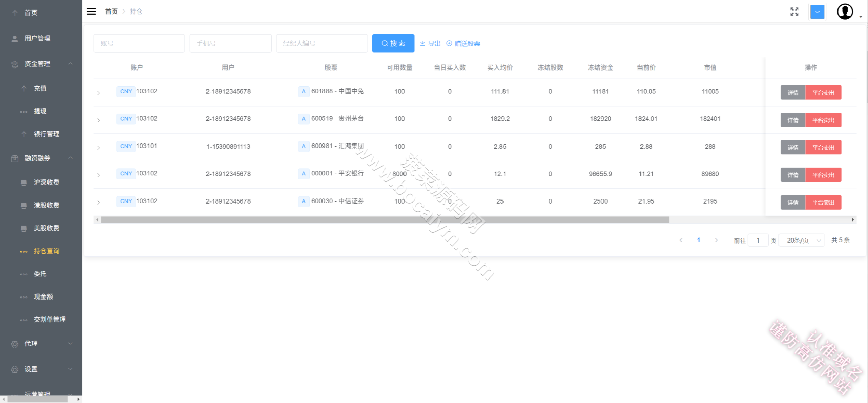Viewport: 868px width, 403px height.
Task: Open 首页 in the sidebar
Action: pyautogui.click(x=41, y=13)
